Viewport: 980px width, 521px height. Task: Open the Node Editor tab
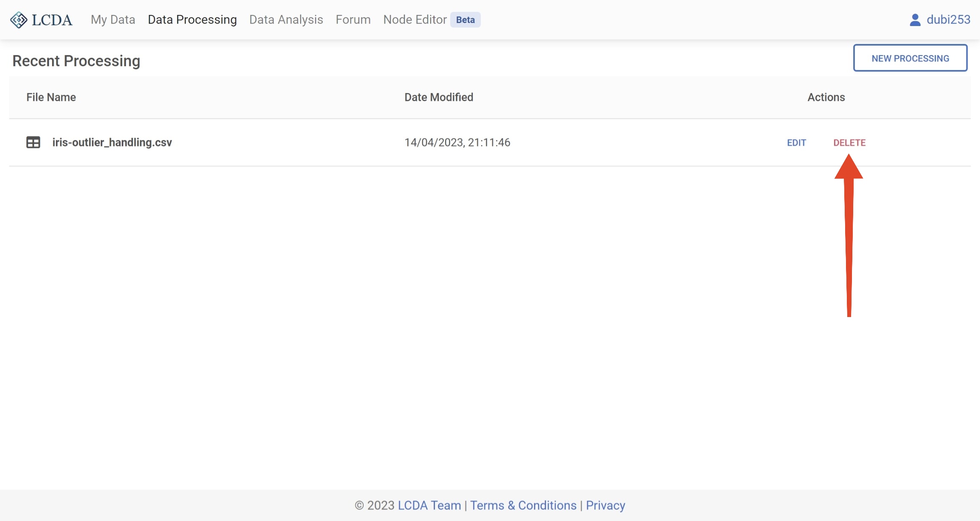(414, 20)
